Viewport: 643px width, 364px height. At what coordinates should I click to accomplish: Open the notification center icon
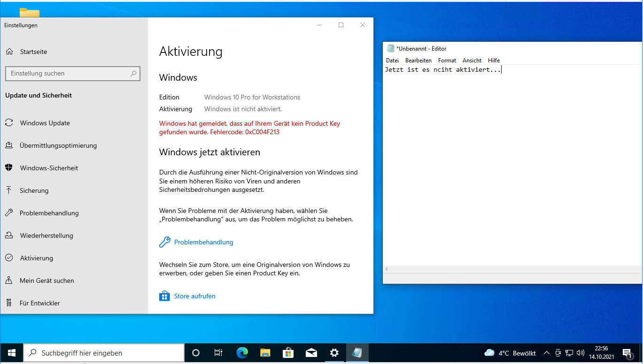627,353
